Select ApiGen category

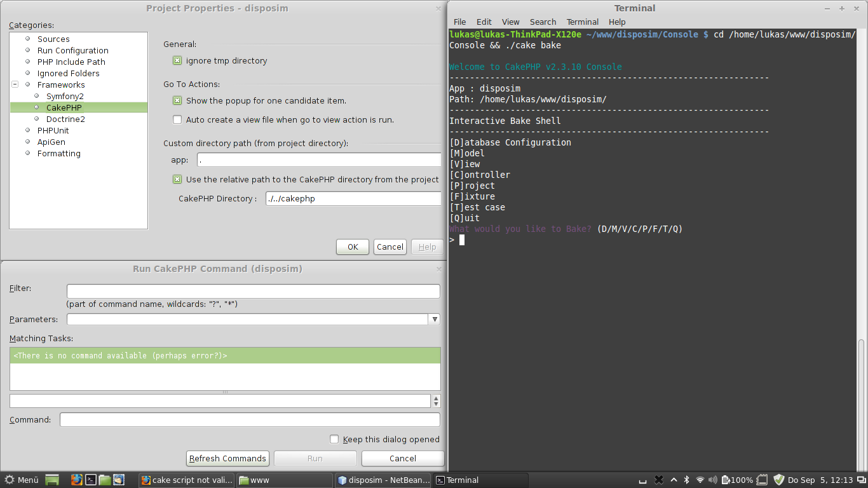coord(51,142)
